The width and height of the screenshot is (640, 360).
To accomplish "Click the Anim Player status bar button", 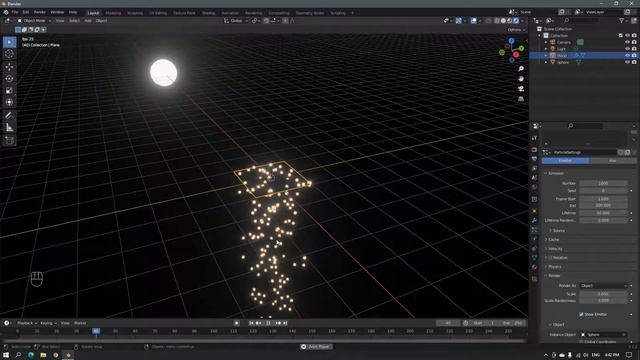I will coord(316,347).
